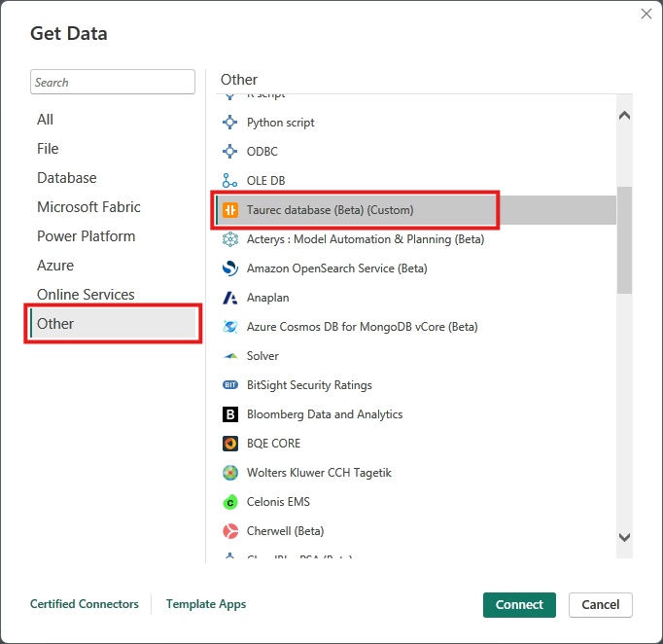Click the Amazon OpenSearch Service icon
The height and width of the screenshot is (644, 663).
coord(230,268)
